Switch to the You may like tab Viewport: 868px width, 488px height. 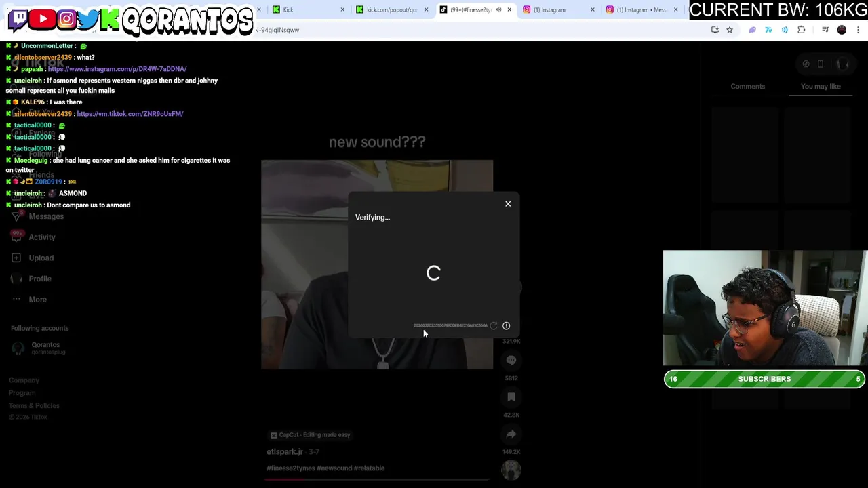[x=821, y=87]
